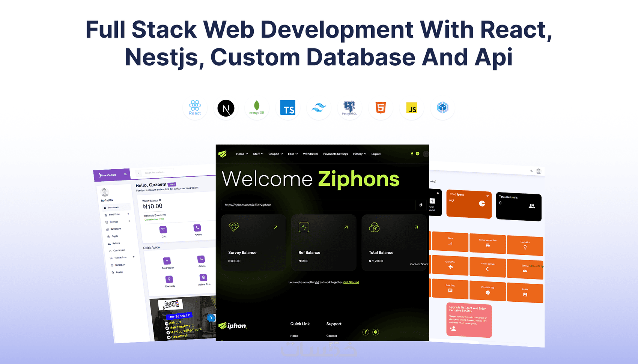Click the Facebook circle icon in Ziphons footer
The height and width of the screenshot is (364, 638).
click(366, 332)
